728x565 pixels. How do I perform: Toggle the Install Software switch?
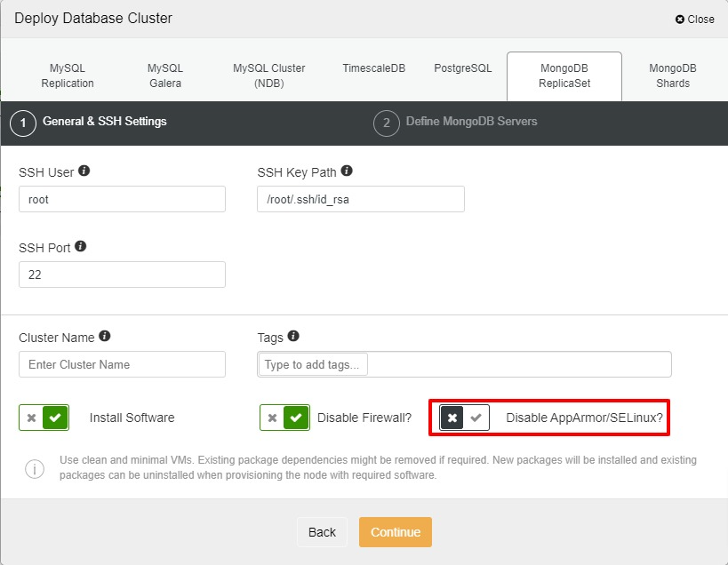pyautogui.click(x=44, y=418)
